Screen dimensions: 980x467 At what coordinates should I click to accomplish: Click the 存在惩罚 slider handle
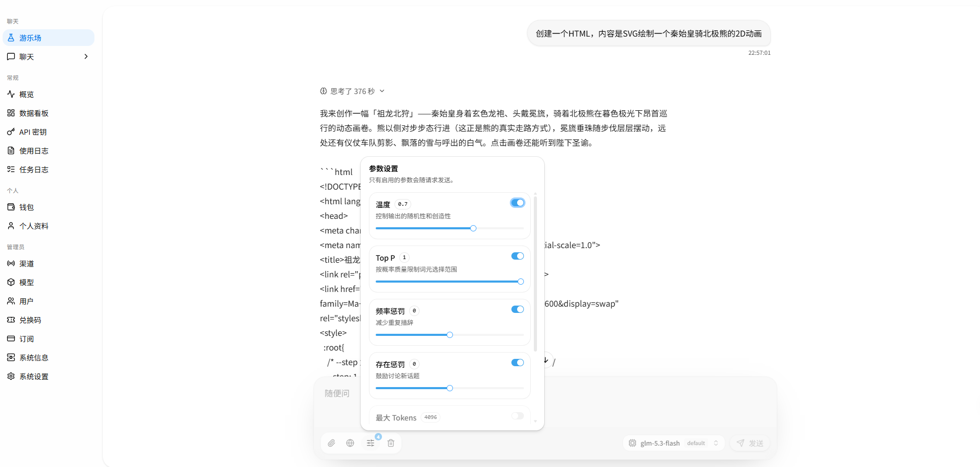point(450,388)
